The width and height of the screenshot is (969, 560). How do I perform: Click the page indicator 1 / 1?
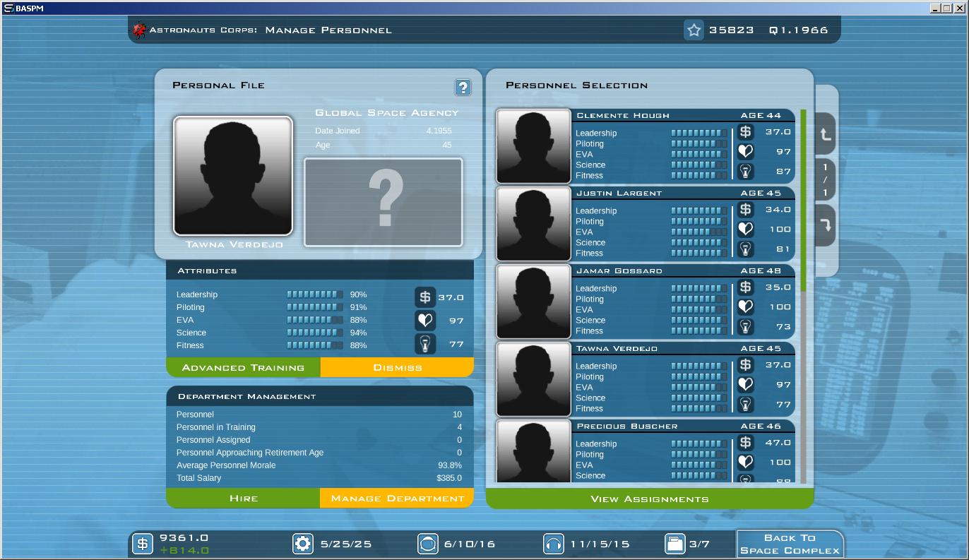pyautogui.click(x=825, y=180)
